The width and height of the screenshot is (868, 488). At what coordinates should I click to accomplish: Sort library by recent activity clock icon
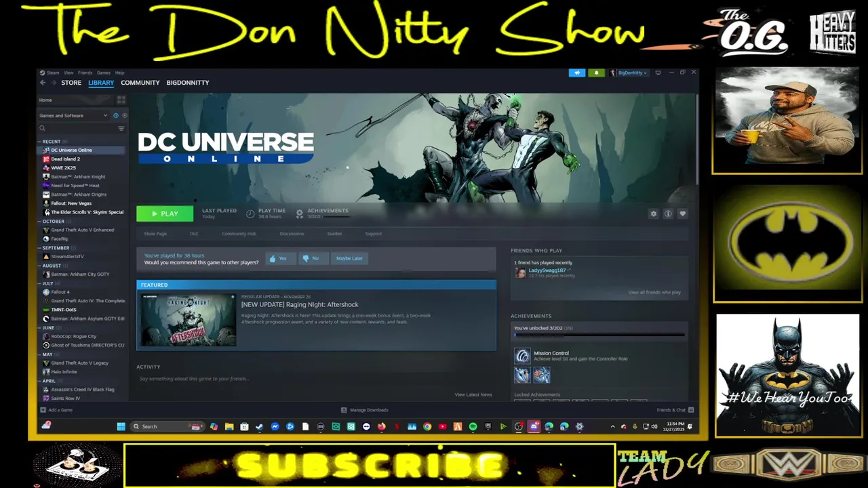click(x=116, y=115)
